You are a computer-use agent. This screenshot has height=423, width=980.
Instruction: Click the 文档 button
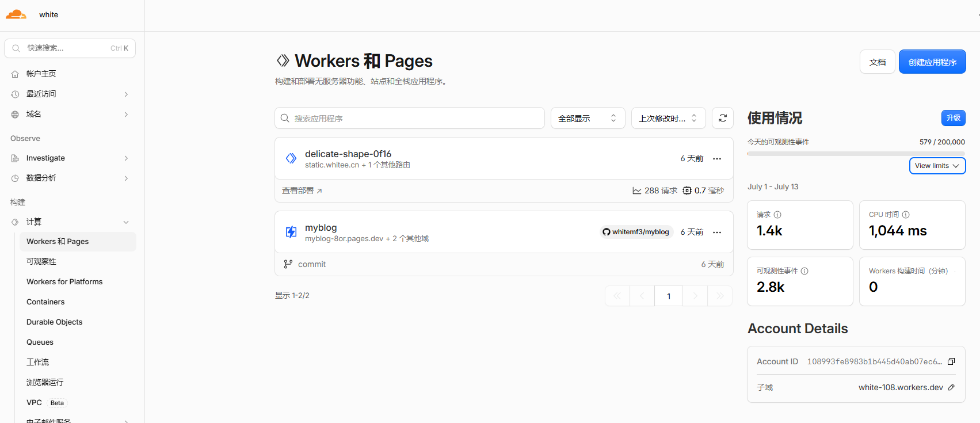878,62
